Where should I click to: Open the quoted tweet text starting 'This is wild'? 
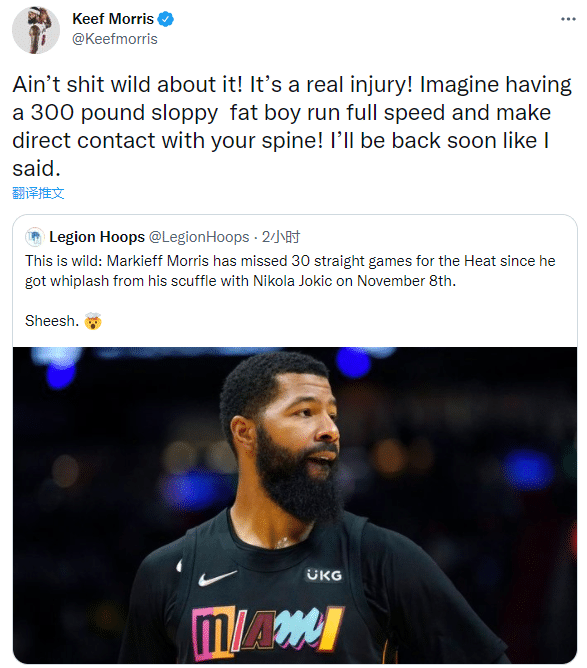pyautogui.click(x=290, y=271)
